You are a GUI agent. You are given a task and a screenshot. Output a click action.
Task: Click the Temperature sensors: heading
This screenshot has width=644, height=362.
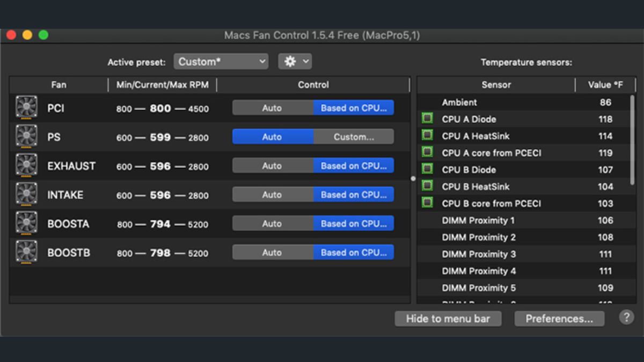point(526,62)
